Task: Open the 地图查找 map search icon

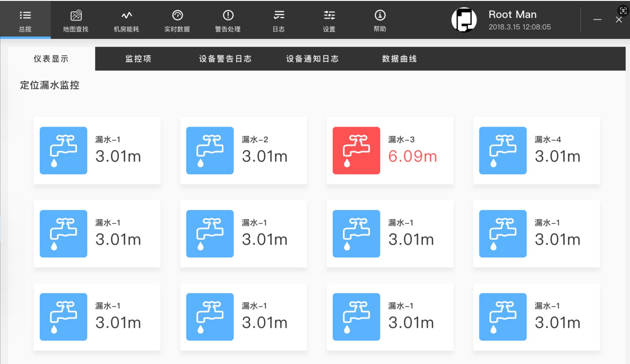Action: pos(76,16)
